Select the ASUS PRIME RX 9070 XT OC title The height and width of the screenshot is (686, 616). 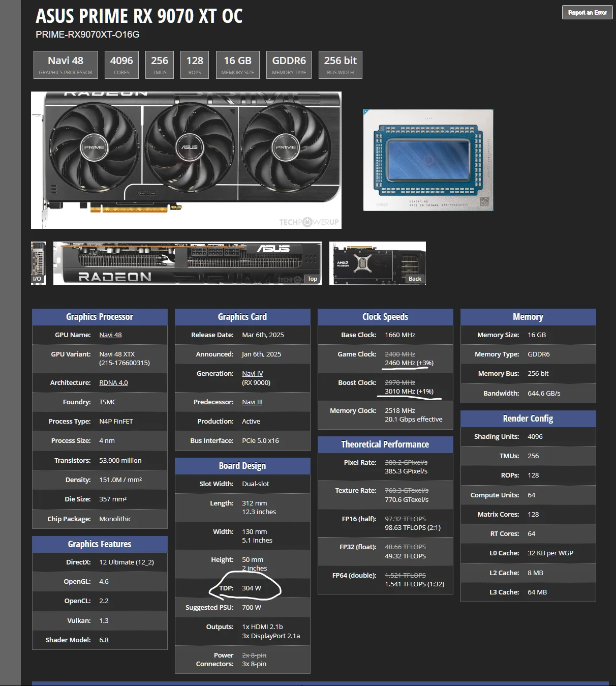coord(139,16)
